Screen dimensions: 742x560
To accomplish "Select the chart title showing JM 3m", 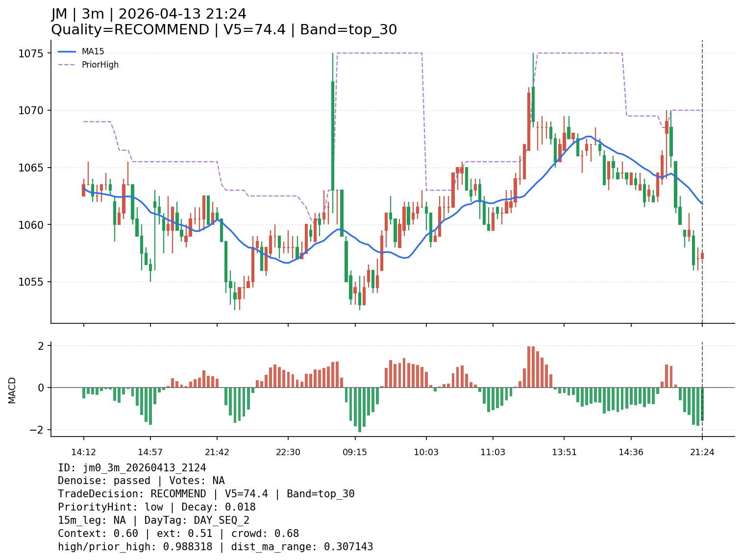I will tap(148, 14).
